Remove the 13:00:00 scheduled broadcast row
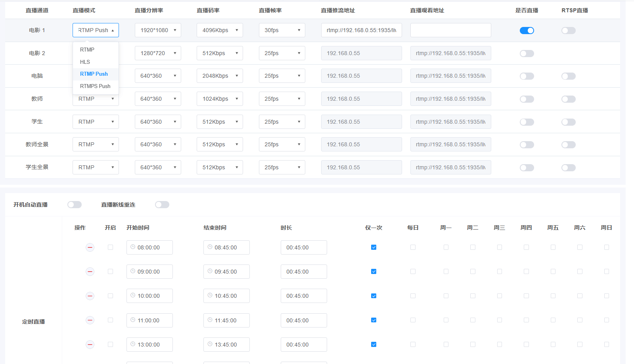The width and height of the screenshot is (634, 364). [90, 345]
